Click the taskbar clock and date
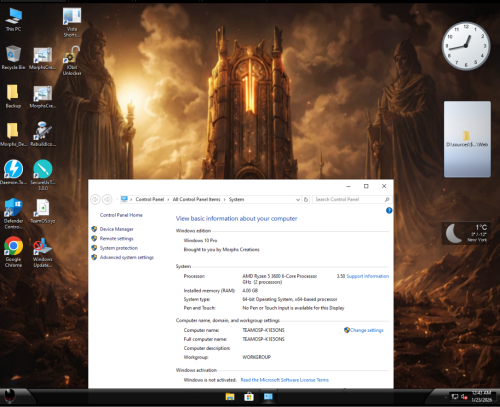Screen dimensions: 500x407 click(481, 397)
